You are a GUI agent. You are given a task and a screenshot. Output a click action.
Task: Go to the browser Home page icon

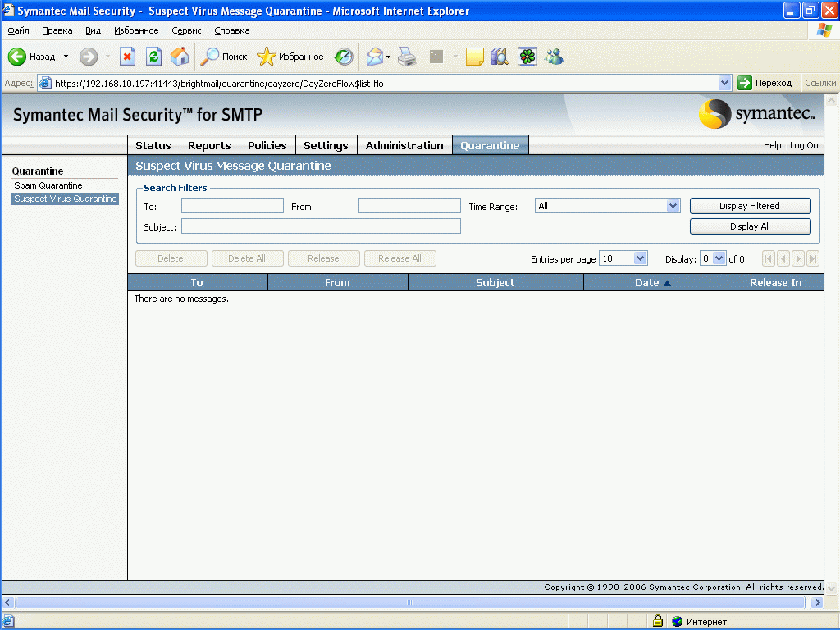tap(180, 57)
